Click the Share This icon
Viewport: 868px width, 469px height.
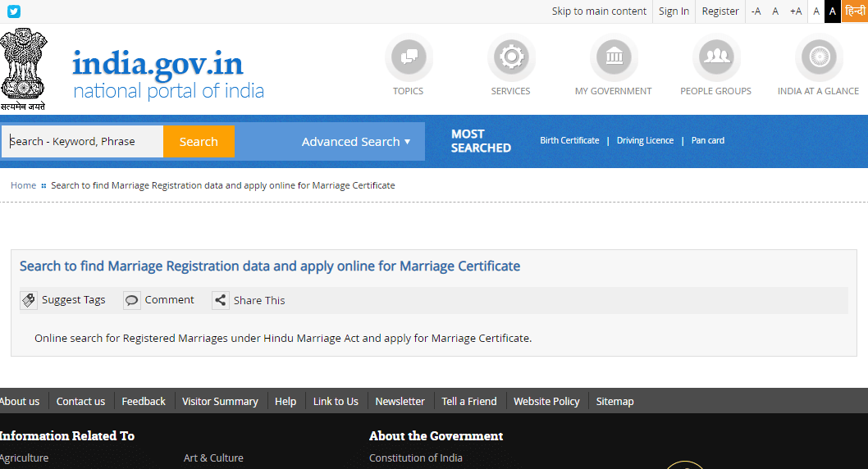point(221,300)
